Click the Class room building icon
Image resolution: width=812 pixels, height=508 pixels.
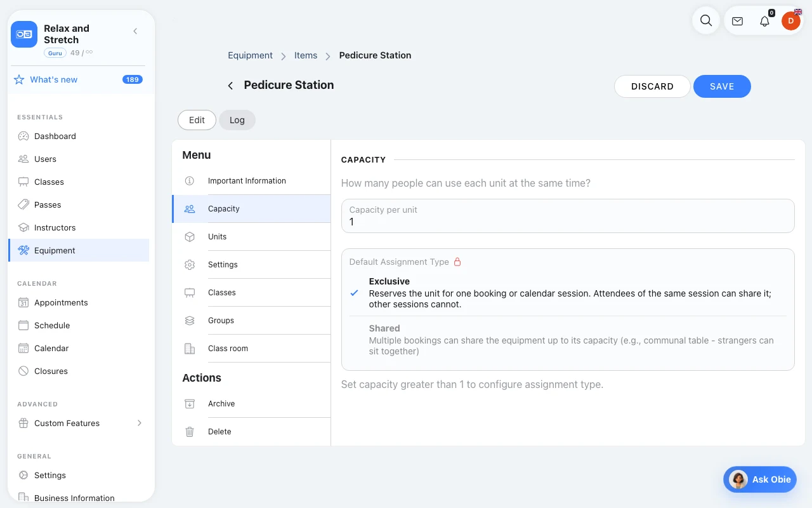pyautogui.click(x=189, y=349)
